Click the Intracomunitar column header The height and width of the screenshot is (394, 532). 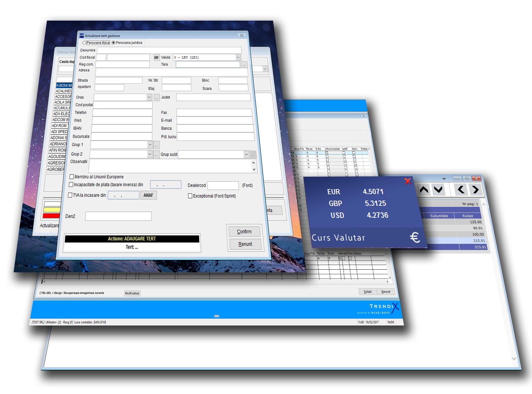(x=332, y=149)
